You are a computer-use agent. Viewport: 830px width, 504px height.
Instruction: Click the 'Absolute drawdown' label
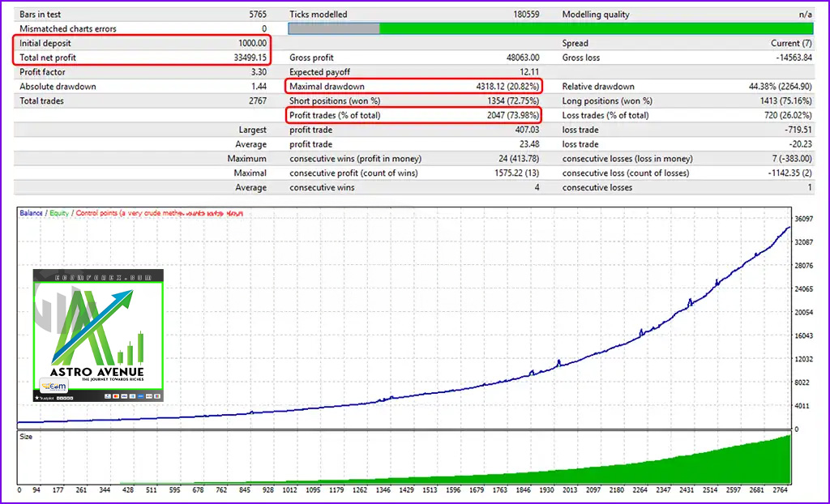coord(58,86)
